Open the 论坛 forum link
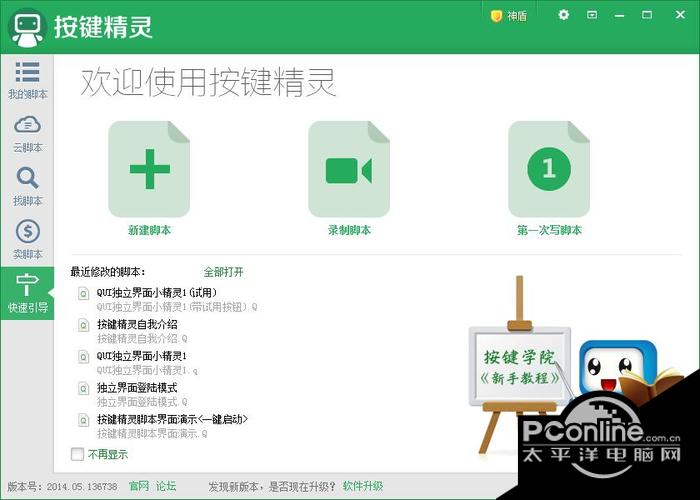Screen dimensions: 700x500 [166, 486]
